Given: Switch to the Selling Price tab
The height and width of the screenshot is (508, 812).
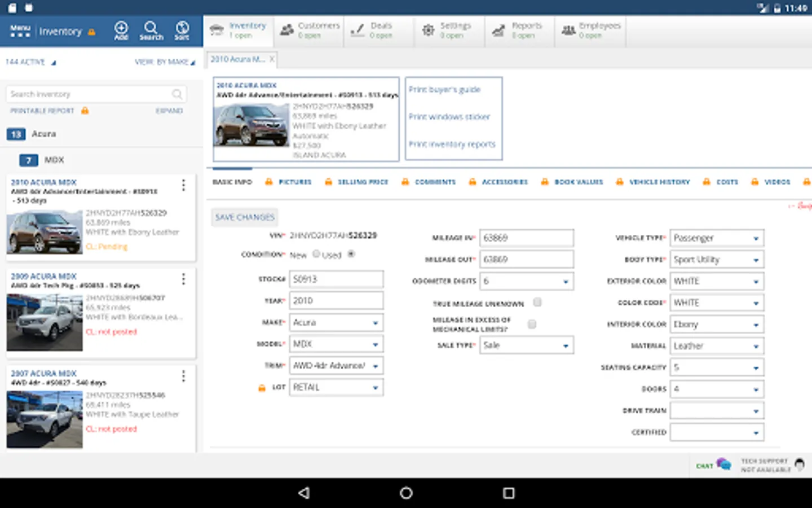Looking at the screenshot, I should pyautogui.click(x=363, y=182).
